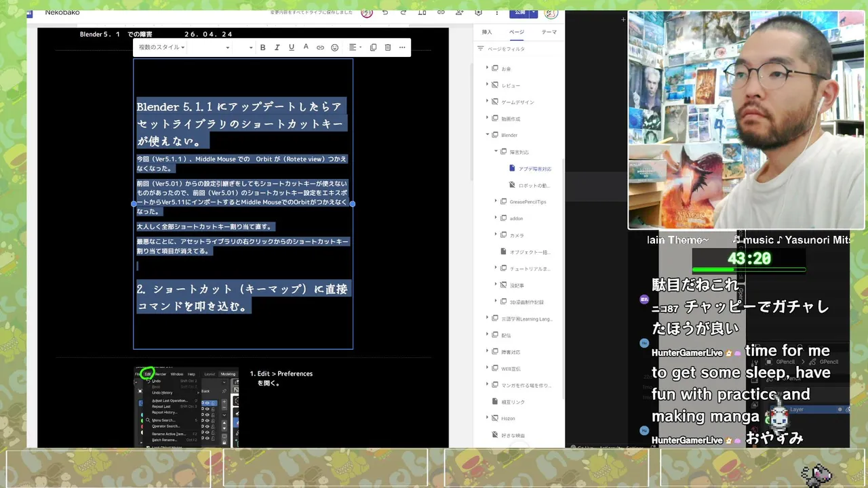Screen dimensions: 868x488
Task: Click the 1. Edit > Preferences caption
Action: 281,378
